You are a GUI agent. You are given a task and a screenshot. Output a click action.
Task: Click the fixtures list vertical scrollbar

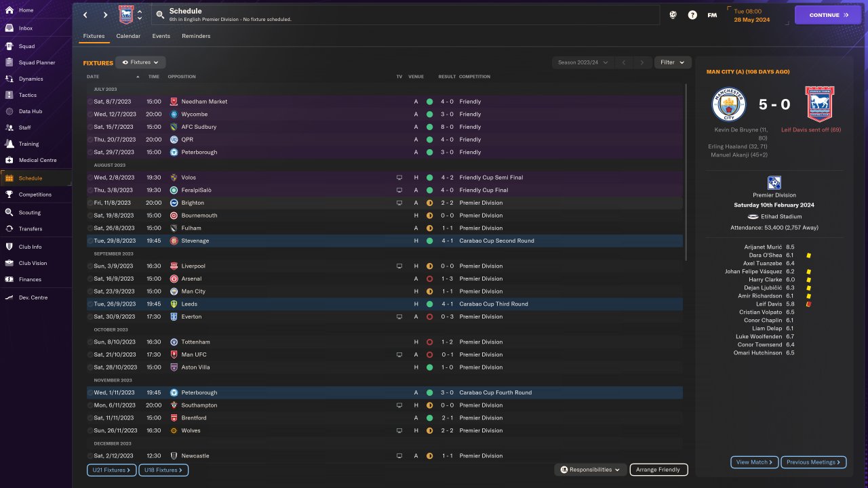686,169
